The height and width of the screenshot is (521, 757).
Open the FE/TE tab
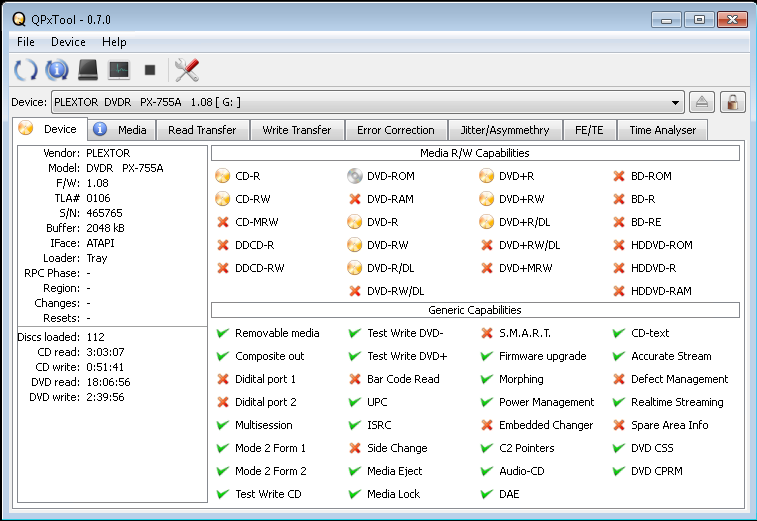point(589,130)
